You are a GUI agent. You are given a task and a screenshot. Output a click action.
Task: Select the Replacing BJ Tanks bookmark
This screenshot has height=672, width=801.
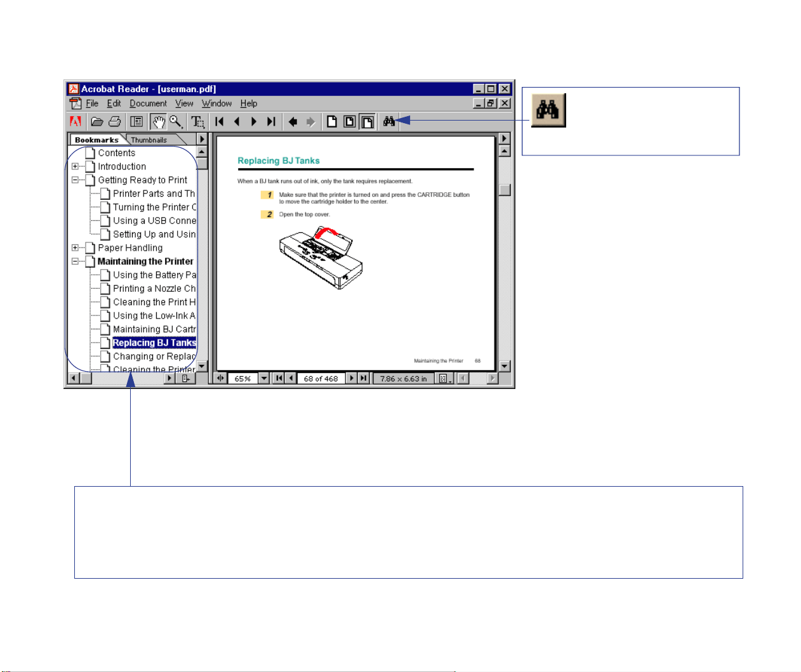click(x=155, y=343)
